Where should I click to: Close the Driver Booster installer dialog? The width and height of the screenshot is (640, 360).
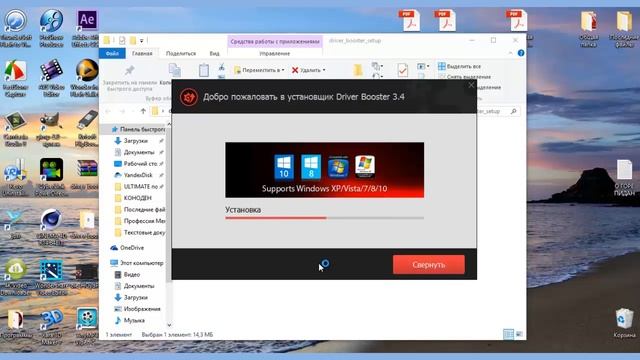click(x=471, y=85)
